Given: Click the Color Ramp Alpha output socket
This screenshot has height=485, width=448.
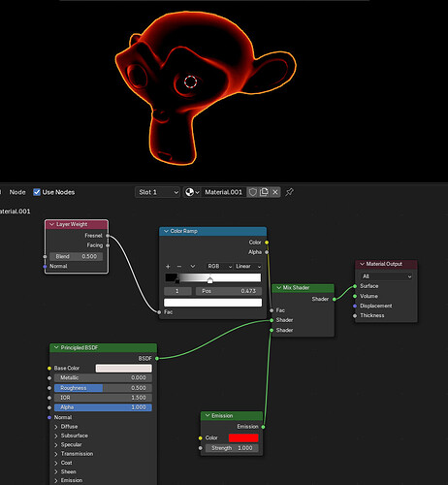Looking at the screenshot, I should (267, 252).
